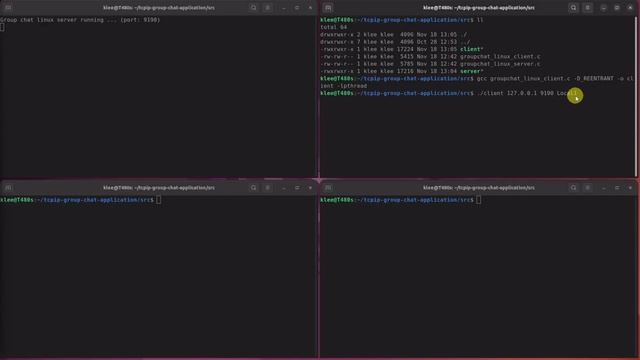
Task: Click the './client 127.0.0.1 9190' command text
Action: point(515,93)
